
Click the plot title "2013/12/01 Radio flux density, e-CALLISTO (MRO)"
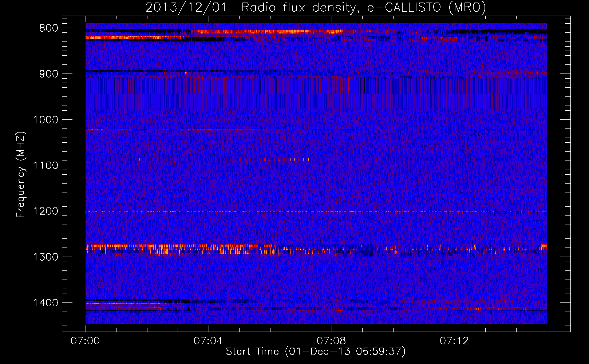[x=316, y=8]
